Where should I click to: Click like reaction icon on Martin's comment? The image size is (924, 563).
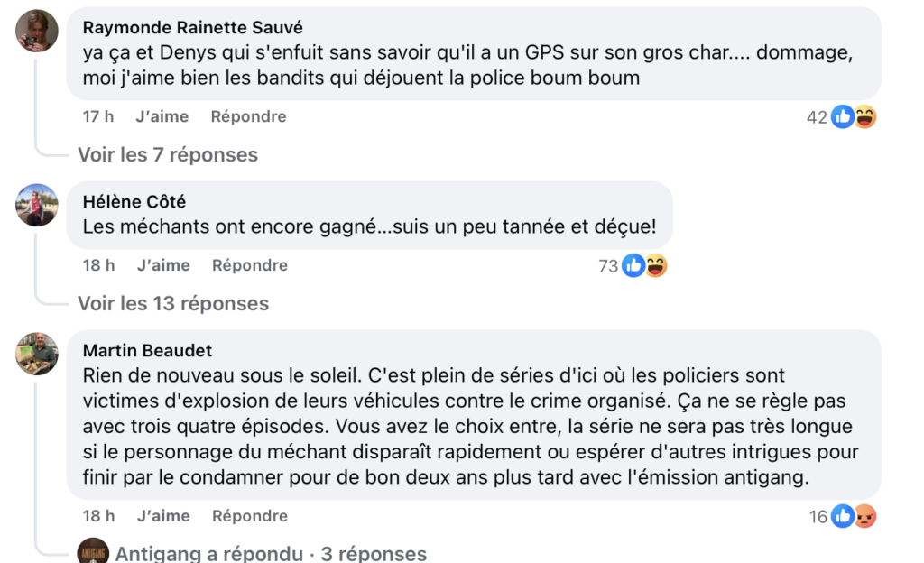(843, 516)
